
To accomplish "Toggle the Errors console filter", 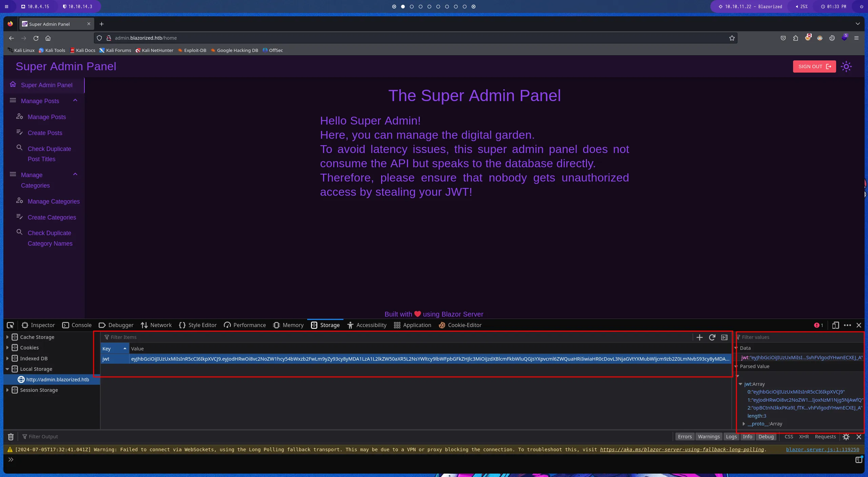I will click(x=685, y=437).
